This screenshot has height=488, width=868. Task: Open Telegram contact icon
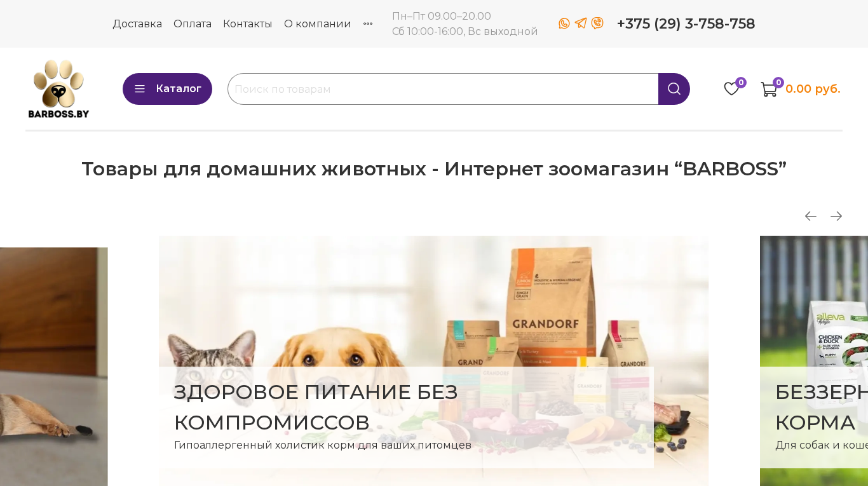point(581,24)
